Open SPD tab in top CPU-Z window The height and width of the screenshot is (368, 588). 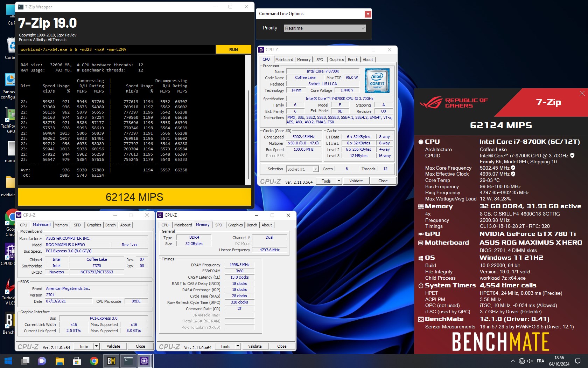(320, 60)
